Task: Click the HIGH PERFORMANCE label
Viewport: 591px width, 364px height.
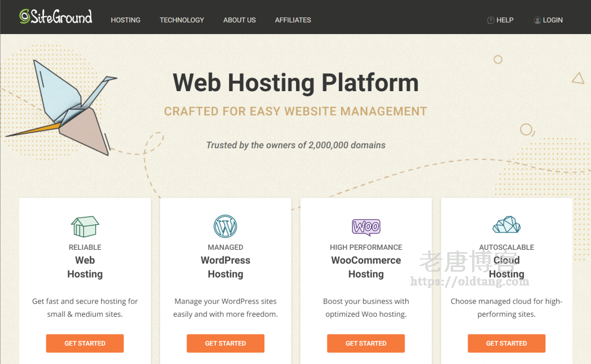Action: tap(366, 247)
